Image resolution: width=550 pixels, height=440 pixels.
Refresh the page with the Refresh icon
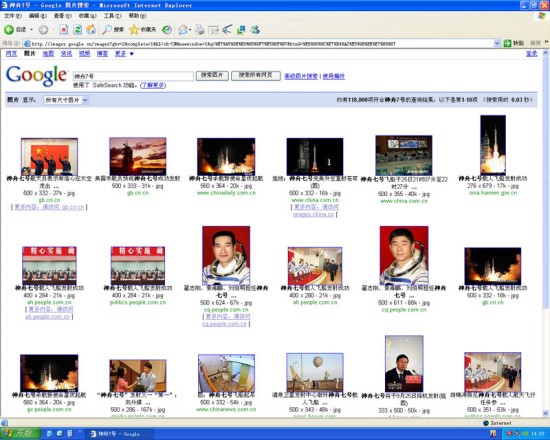[77, 30]
